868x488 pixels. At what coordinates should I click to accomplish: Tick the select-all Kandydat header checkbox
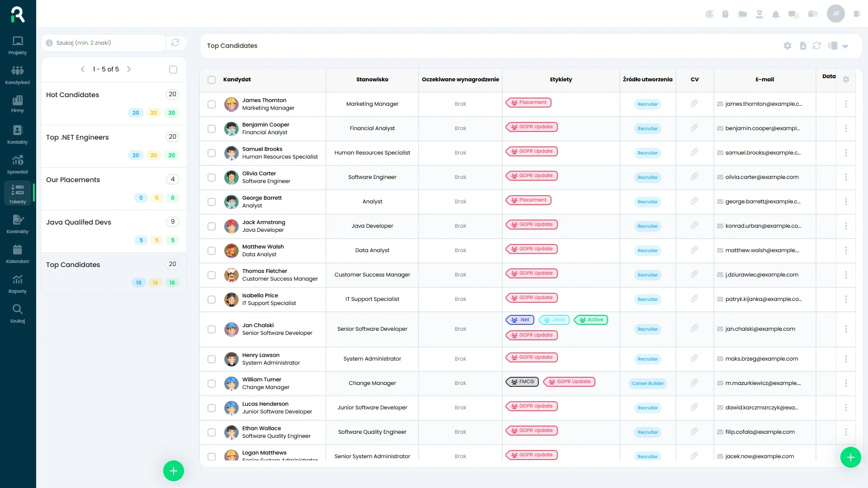[212, 80]
